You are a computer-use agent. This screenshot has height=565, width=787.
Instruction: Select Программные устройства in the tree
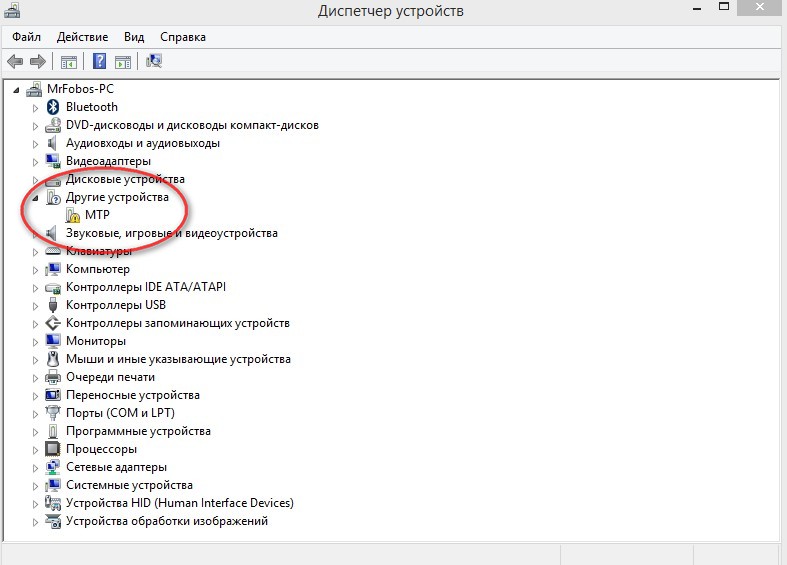(x=138, y=431)
